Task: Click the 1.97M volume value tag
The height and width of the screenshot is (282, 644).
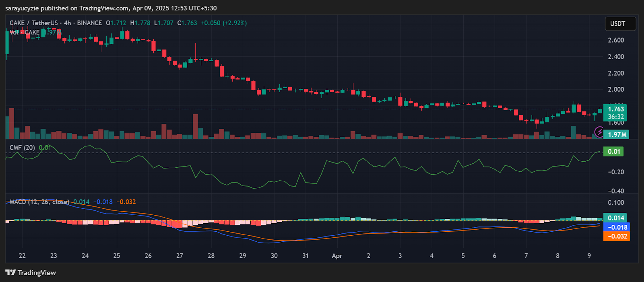Action: (617, 134)
